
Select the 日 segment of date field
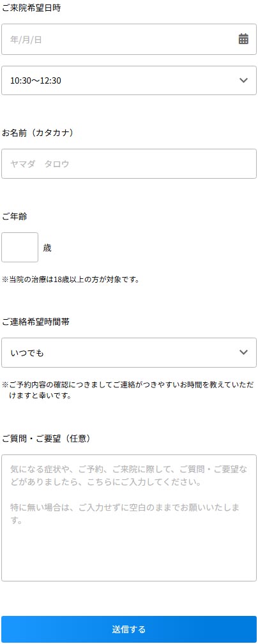point(38,40)
